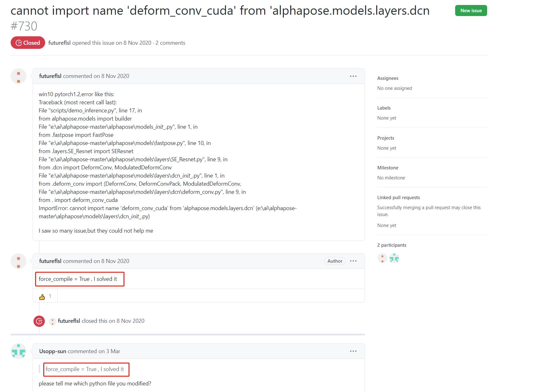Click the green New issue button
This screenshot has width=542, height=392.
[x=471, y=10]
